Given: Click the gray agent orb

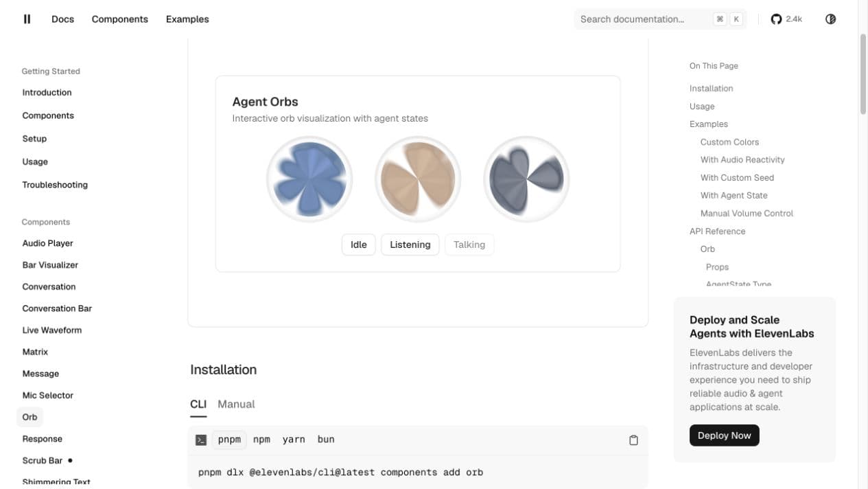Looking at the screenshot, I should 526,179.
